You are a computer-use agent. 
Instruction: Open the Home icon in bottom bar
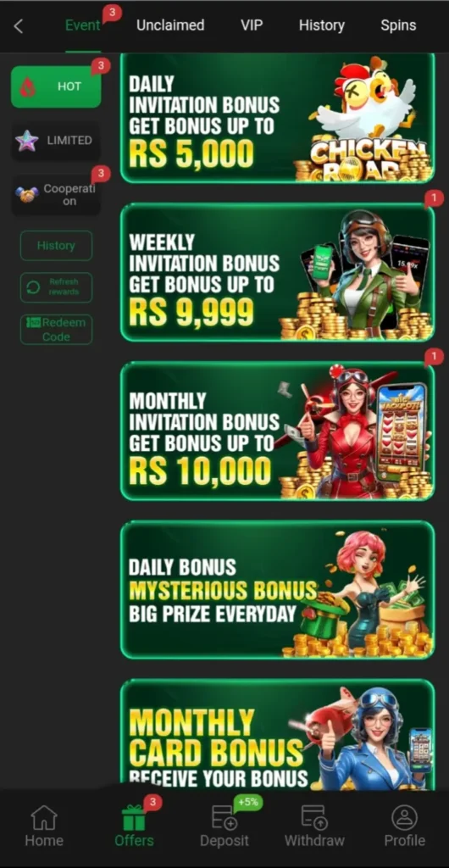click(44, 817)
